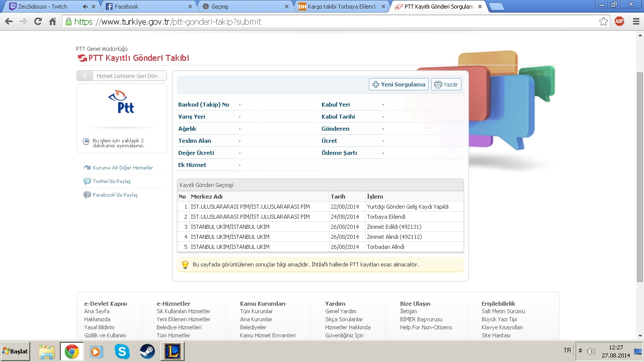Click the Başlat start button

click(x=16, y=351)
